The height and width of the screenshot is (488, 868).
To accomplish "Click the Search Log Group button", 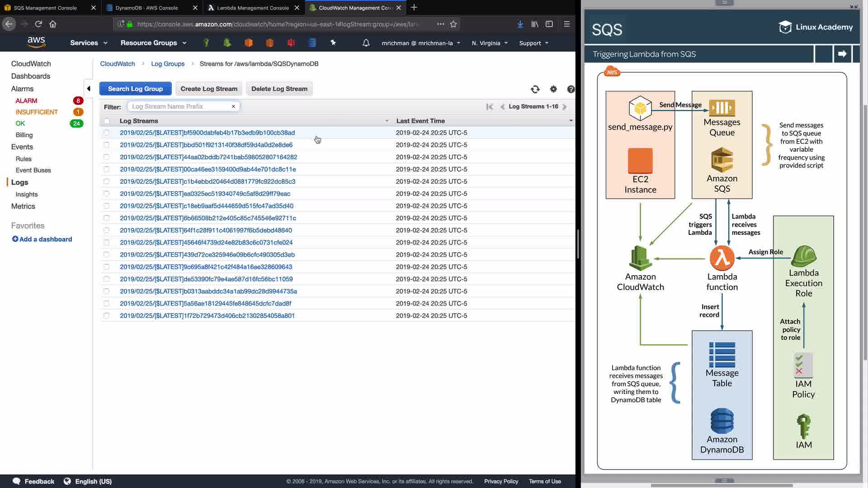I will (x=135, y=89).
